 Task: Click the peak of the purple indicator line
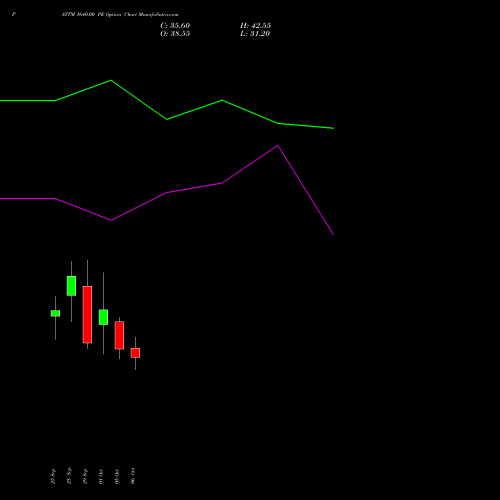(x=278, y=146)
